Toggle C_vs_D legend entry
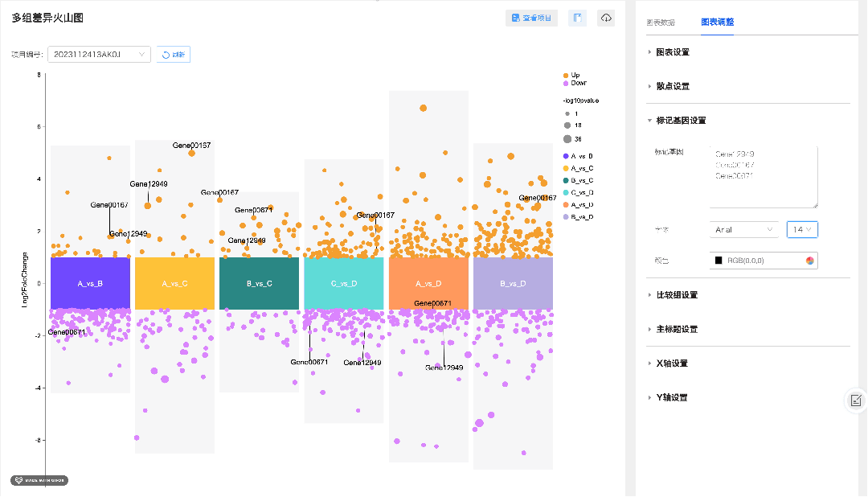 pyautogui.click(x=577, y=192)
